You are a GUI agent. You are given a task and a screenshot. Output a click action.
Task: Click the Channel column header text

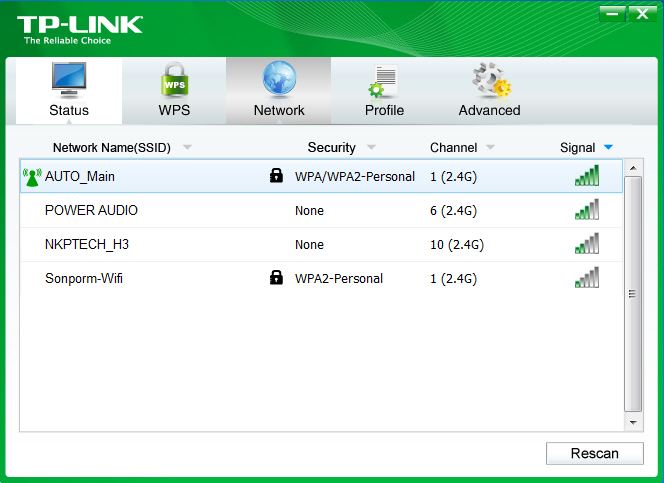[454, 147]
